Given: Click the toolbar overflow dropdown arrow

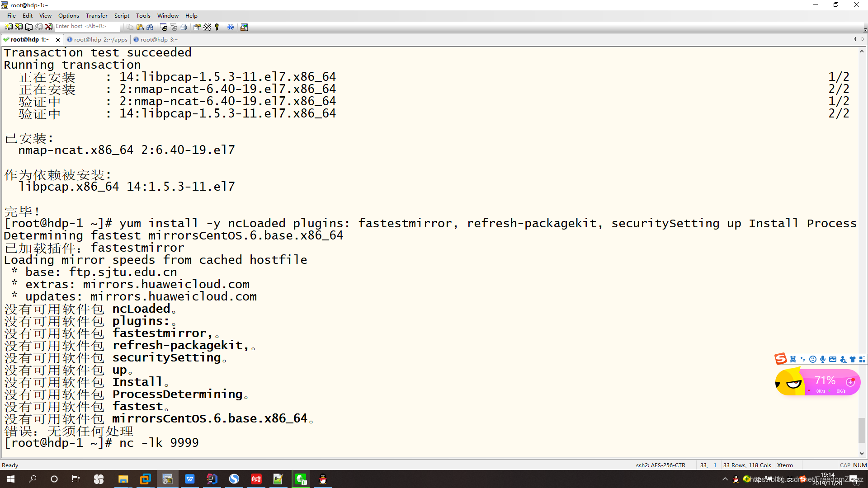Looking at the screenshot, I should click(865, 30).
